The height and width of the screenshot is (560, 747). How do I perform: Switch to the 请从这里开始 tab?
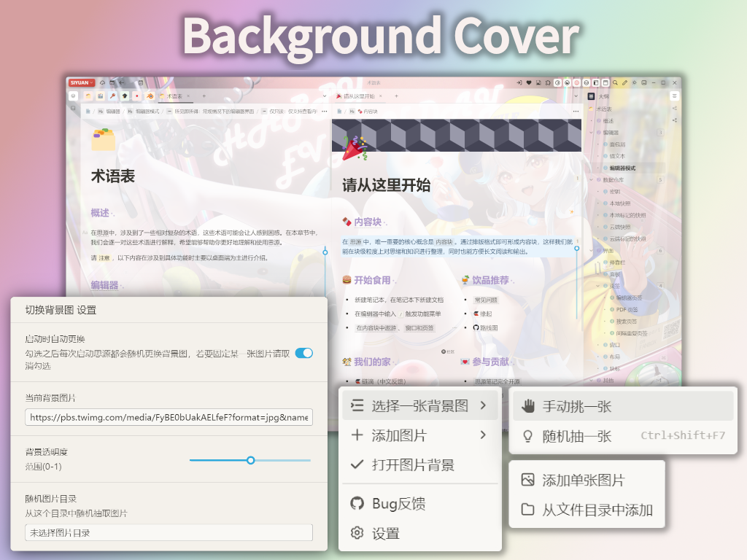(357, 96)
